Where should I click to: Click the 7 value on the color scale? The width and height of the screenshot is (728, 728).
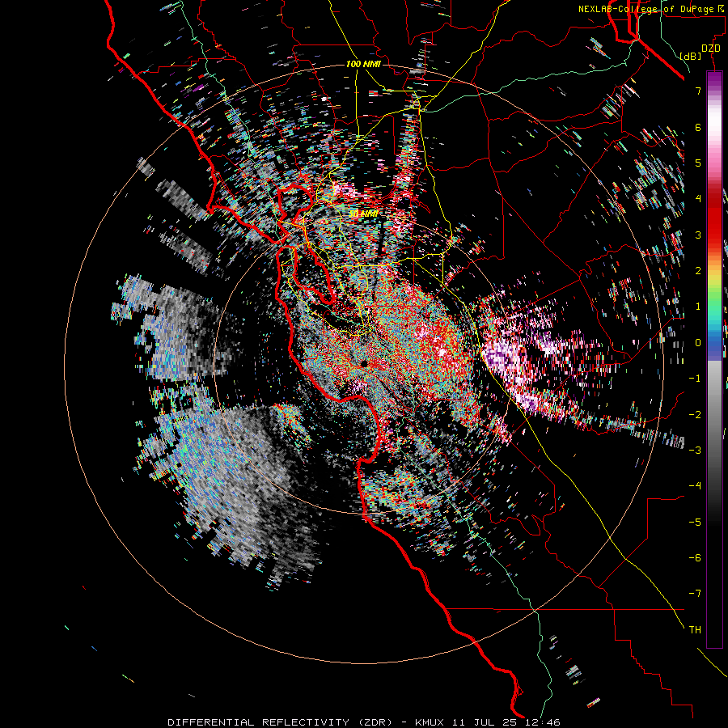(698, 91)
